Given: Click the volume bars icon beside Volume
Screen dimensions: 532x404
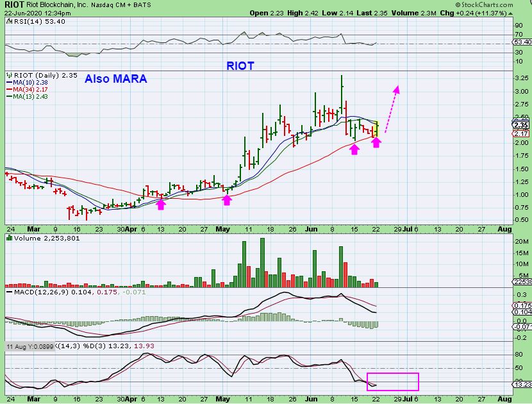Looking at the screenshot, I should pos(10,238).
